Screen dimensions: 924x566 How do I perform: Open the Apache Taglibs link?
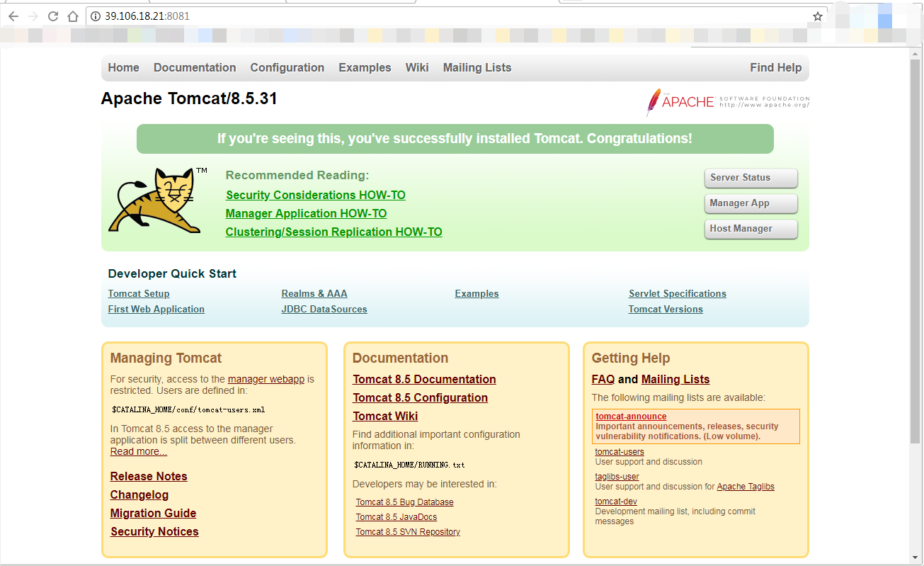pos(746,487)
